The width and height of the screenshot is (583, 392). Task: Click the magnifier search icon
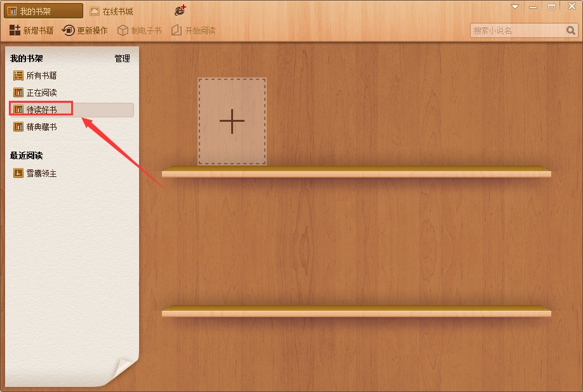click(571, 30)
